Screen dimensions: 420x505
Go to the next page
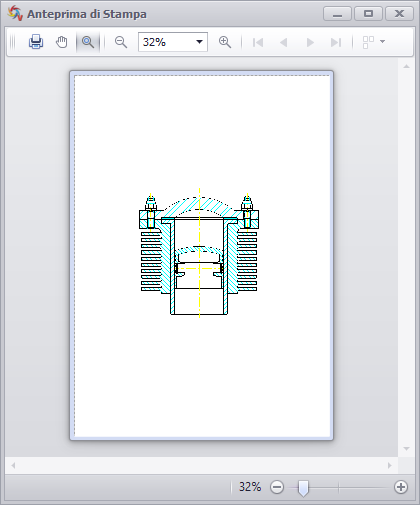click(310, 42)
